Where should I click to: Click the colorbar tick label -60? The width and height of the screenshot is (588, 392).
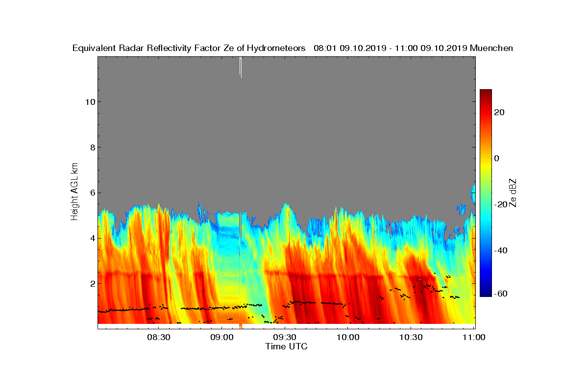click(x=500, y=294)
